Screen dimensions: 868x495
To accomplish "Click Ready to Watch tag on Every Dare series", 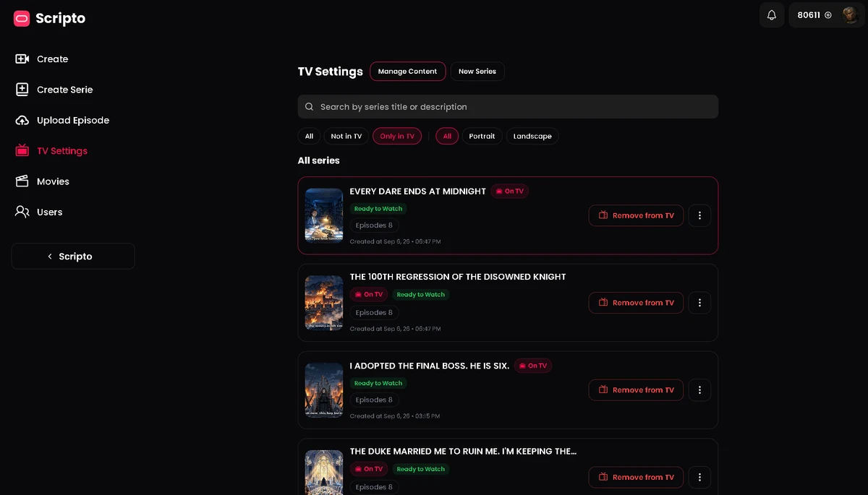I will (378, 209).
